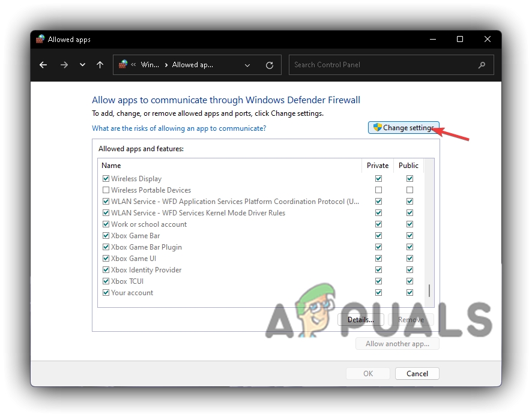Screen dimensions: 532x417
Task: Maximize the Allowed apps window
Action: click(460, 40)
